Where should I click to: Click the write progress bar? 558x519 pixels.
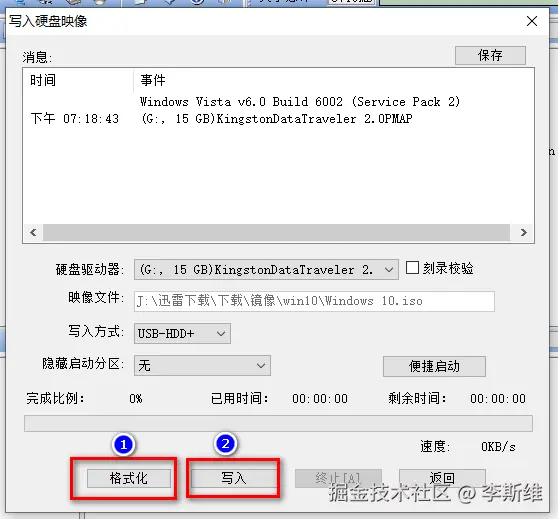point(278,423)
